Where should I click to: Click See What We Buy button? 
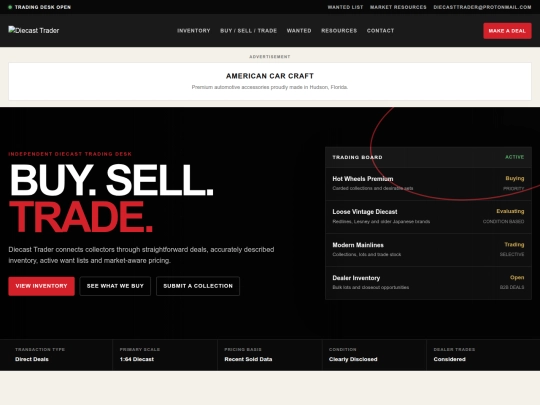pos(115,286)
